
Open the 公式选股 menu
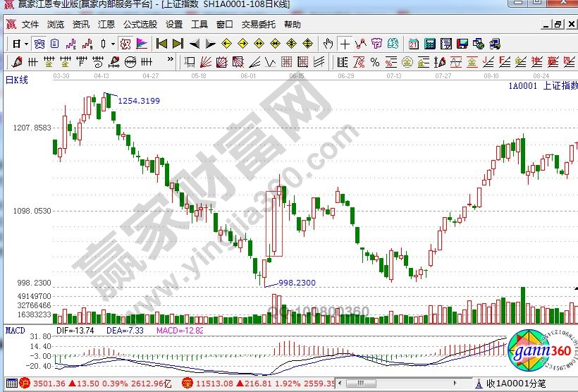coord(140,24)
